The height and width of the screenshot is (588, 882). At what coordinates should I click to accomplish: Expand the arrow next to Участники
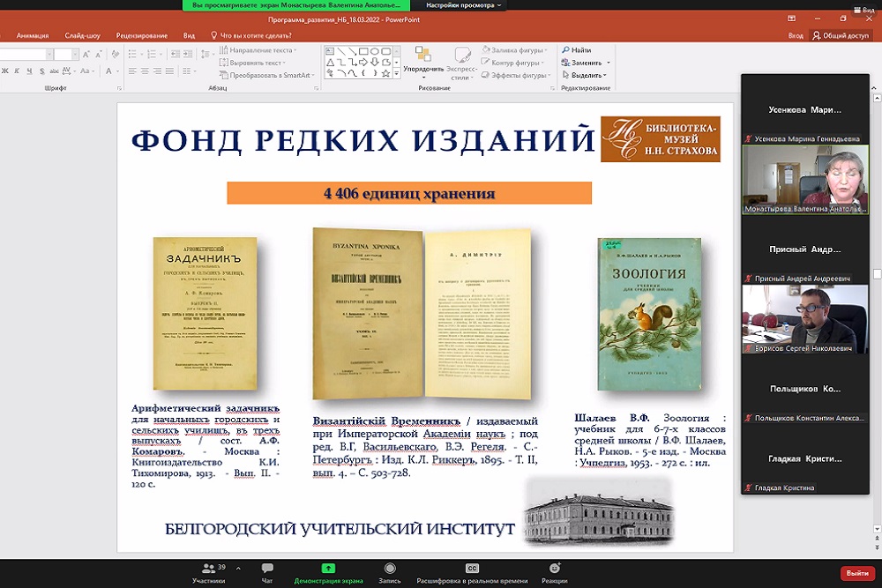235,567
